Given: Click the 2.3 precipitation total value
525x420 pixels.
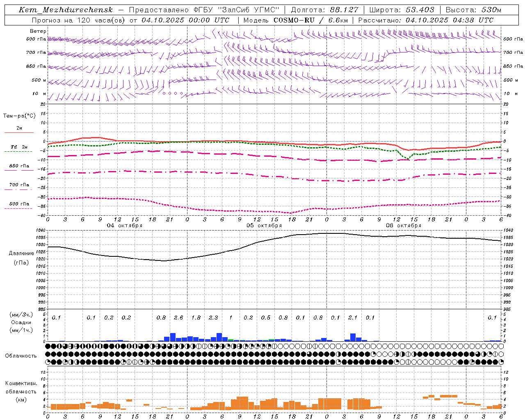Looking at the screenshot, I should click(x=213, y=318).
